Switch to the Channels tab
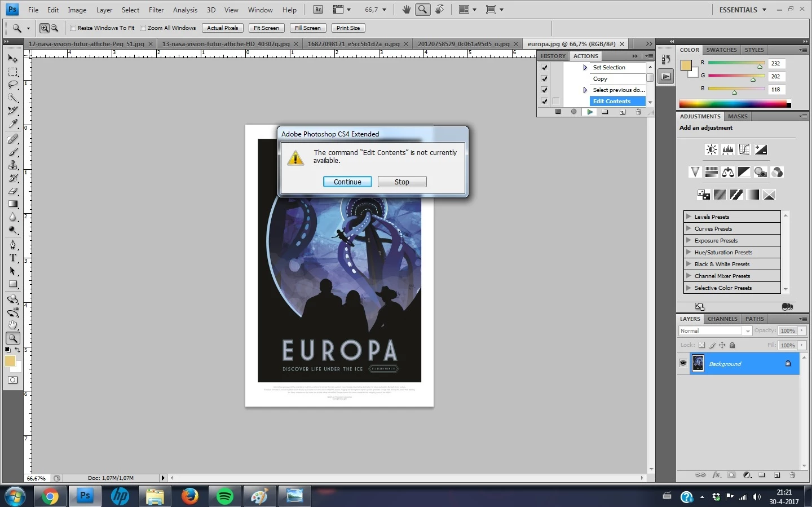This screenshot has height=507, width=812. [722, 319]
